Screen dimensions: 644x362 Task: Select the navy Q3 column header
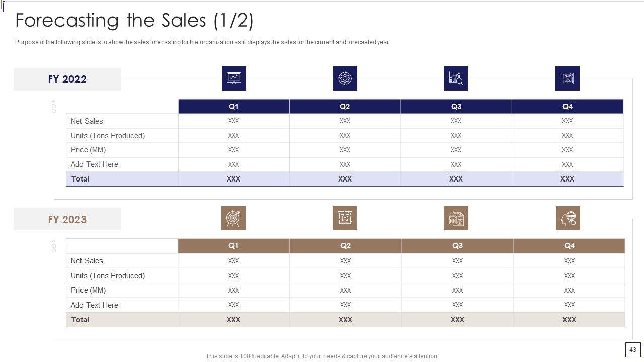pyautogui.click(x=456, y=107)
